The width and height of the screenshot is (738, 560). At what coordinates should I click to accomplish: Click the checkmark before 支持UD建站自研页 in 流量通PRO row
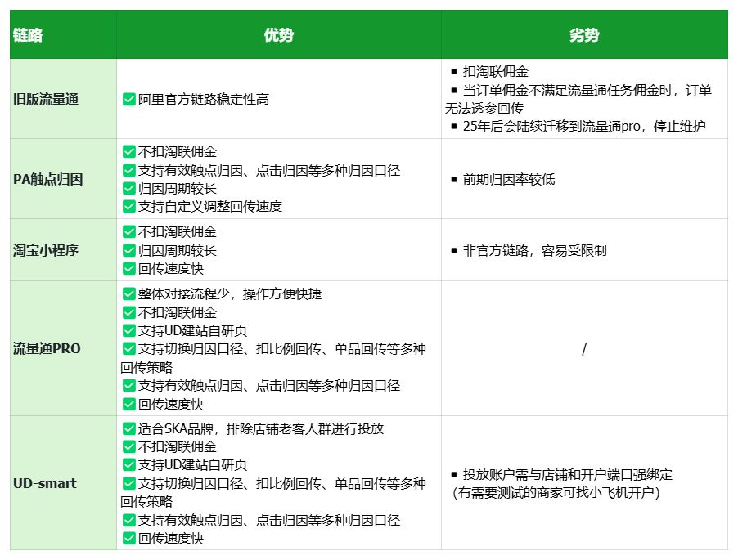129,330
